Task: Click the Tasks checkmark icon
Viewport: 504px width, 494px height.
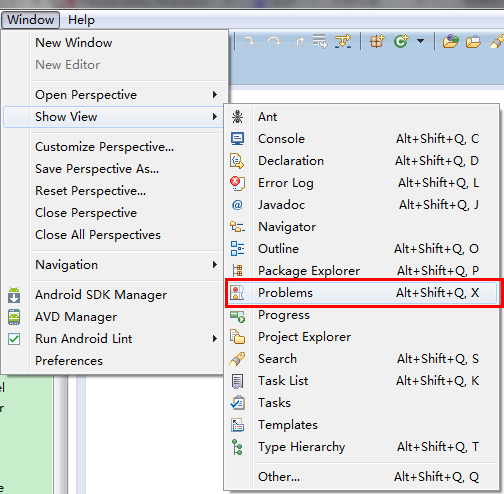Action: [238, 403]
